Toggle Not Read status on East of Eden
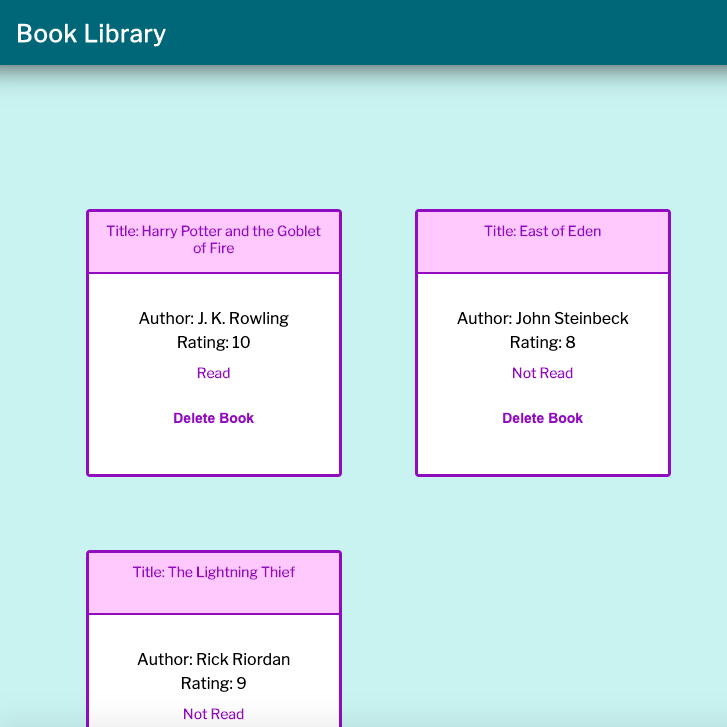This screenshot has height=727, width=727. click(542, 373)
